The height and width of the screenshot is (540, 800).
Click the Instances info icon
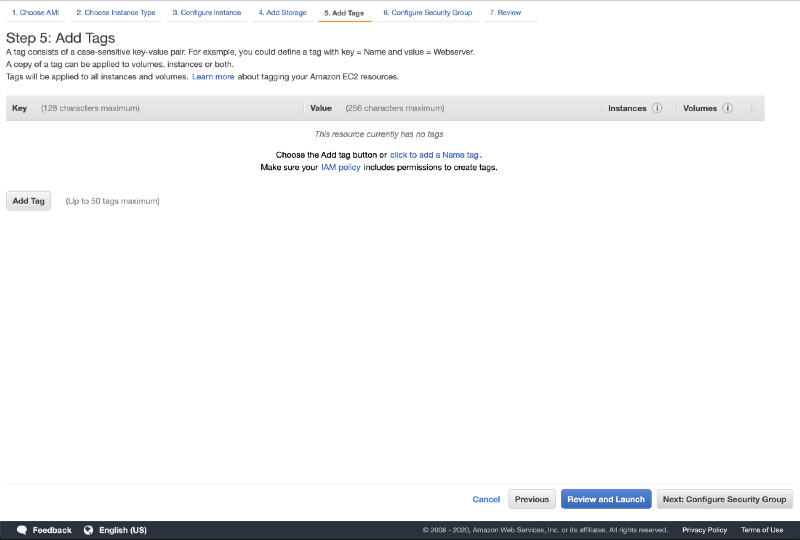(x=657, y=108)
